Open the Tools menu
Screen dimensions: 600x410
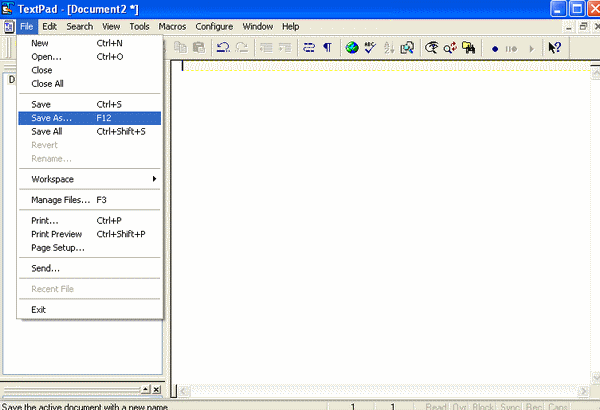click(139, 27)
